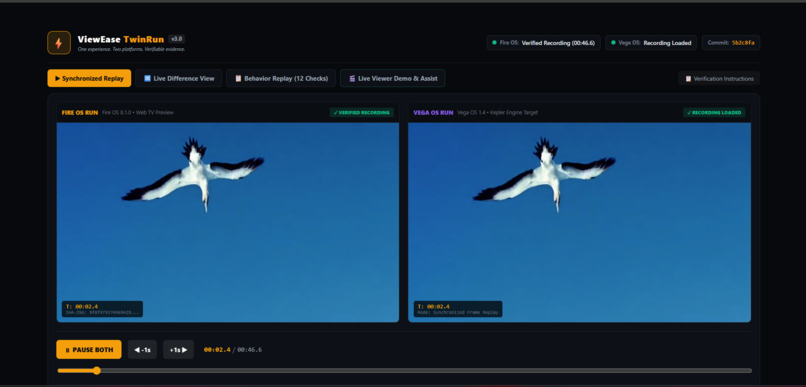Click the FIRE OS RUN heading

(80, 113)
